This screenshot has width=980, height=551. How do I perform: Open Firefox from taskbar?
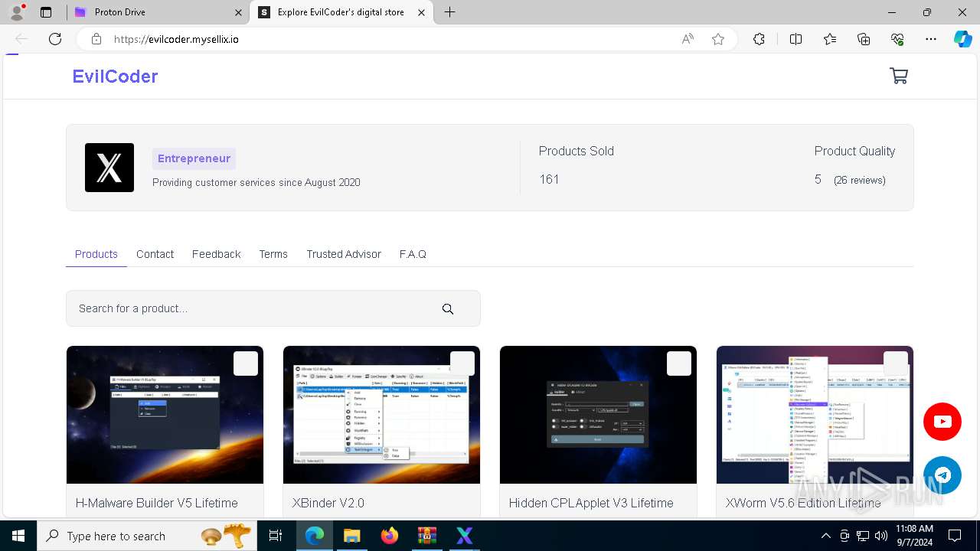click(390, 536)
